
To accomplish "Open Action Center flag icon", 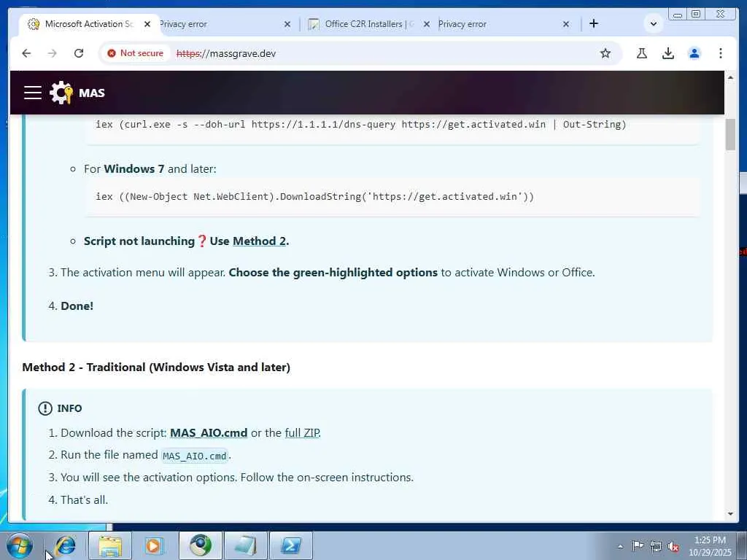I will tap(638, 546).
